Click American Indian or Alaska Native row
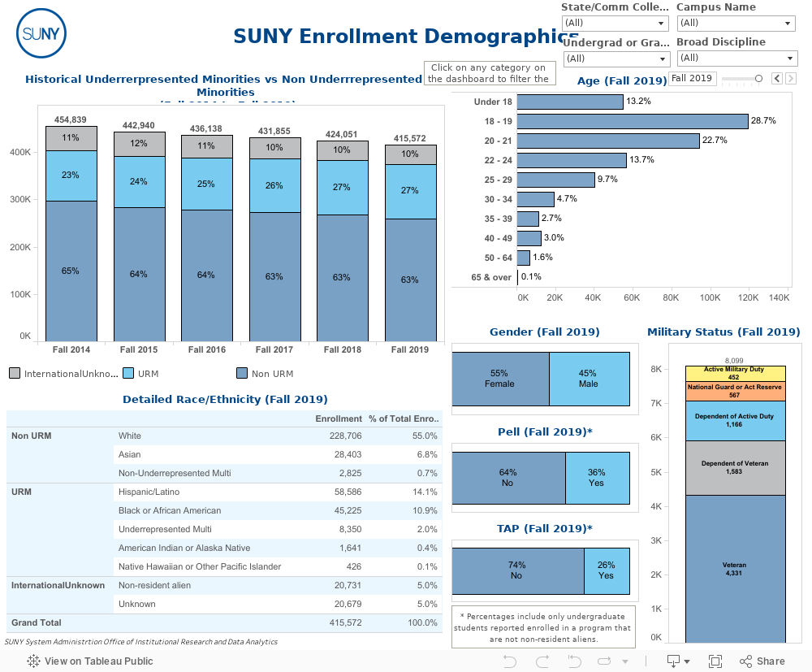Image resolution: width=812 pixels, height=672 pixels. [278, 548]
